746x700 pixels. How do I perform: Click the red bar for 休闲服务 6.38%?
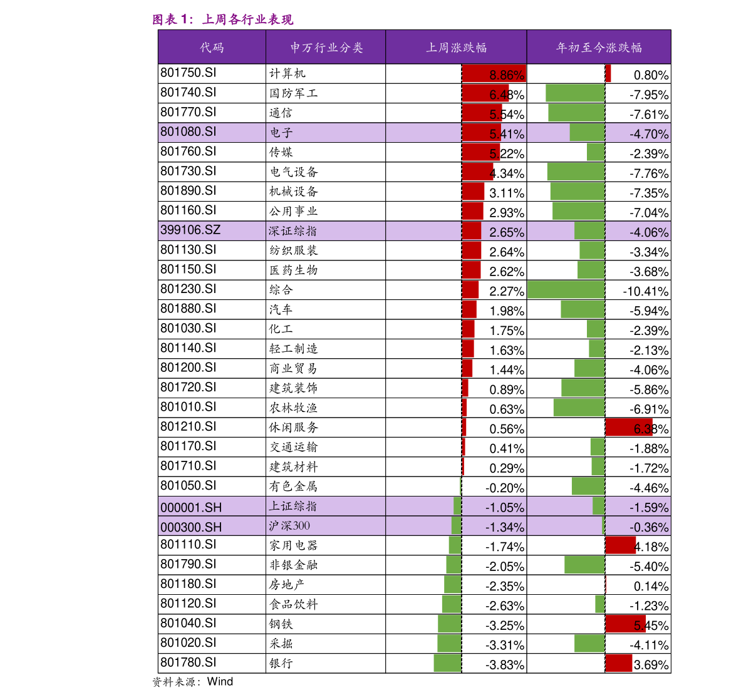click(x=628, y=428)
